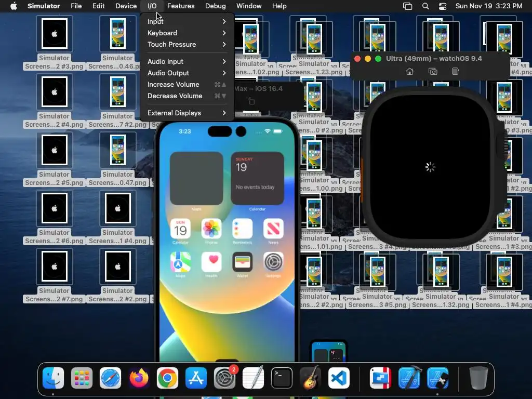Viewport: 532px width, 399px height.
Task: Select Simulator Screens...7 #2.png file
Action: (118, 101)
